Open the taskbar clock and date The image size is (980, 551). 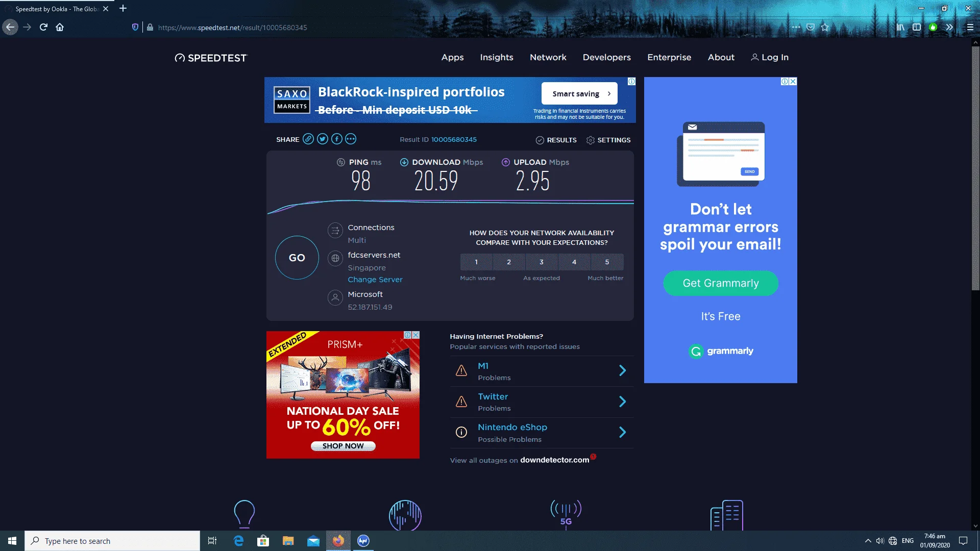[935, 541]
